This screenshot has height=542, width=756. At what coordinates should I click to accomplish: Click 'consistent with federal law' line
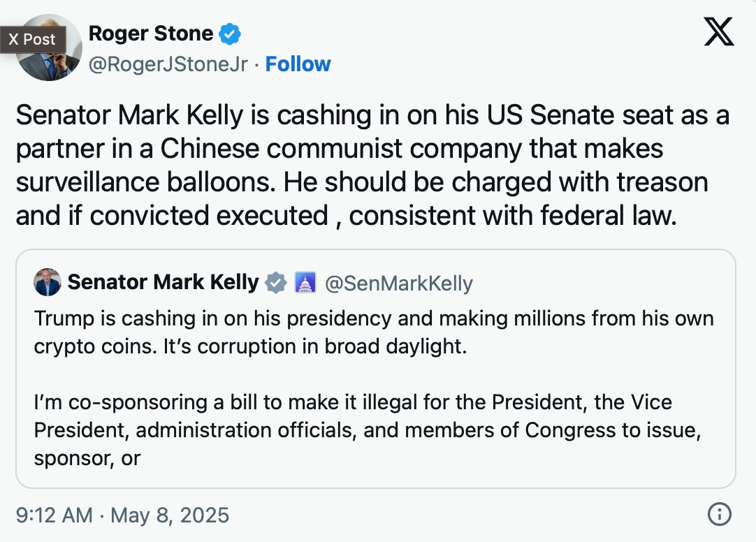(x=513, y=215)
